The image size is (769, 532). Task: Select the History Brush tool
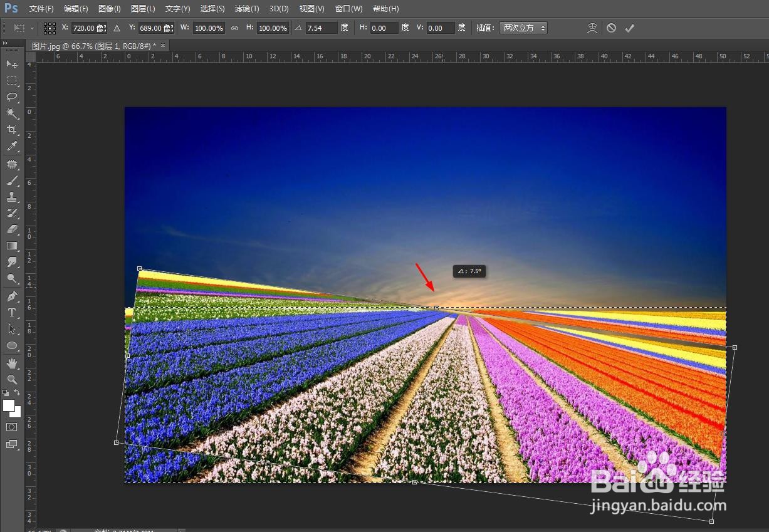(12, 213)
